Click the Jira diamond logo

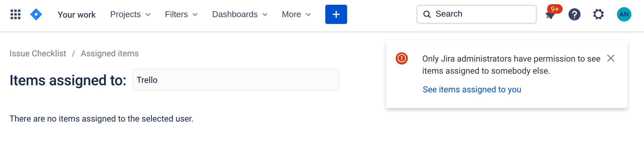pyautogui.click(x=36, y=14)
